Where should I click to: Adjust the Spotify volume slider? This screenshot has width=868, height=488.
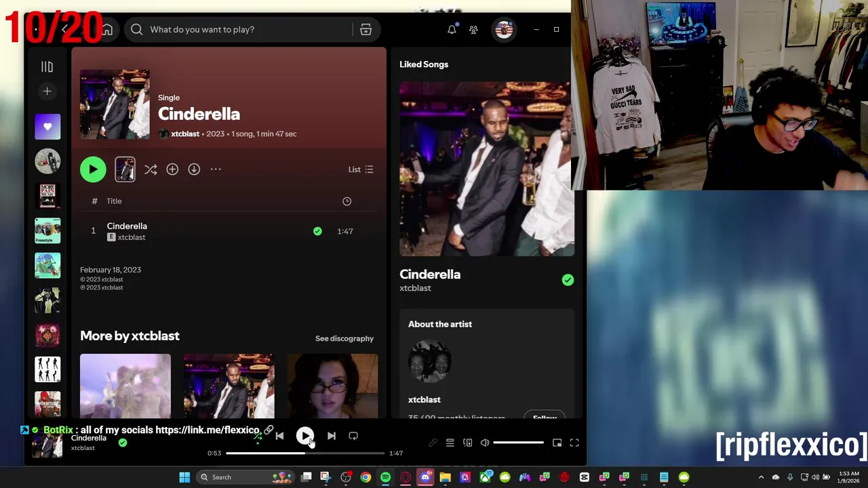pyautogui.click(x=518, y=443)
